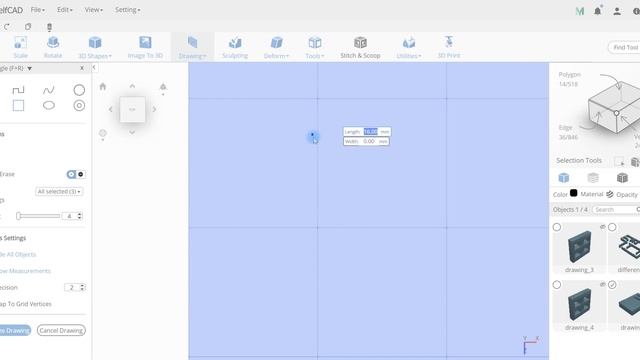The height and width of the screenshot is (360, 640).
Task: Expand the drawing tool type dropdown arrow
Action: 29,69
